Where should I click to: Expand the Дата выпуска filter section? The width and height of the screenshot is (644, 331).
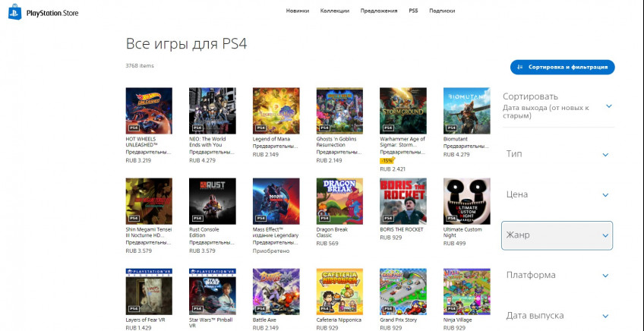pyautogui.click(x=557, y=316)
